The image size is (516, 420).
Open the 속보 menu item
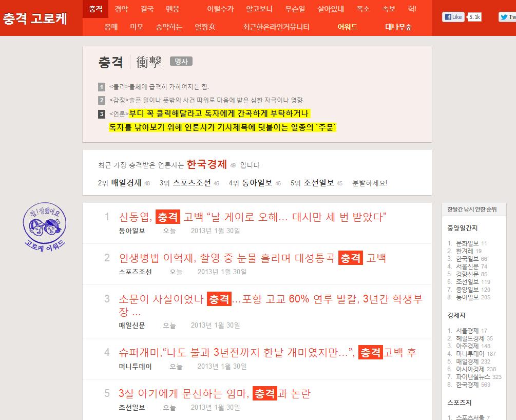point(389,9)
